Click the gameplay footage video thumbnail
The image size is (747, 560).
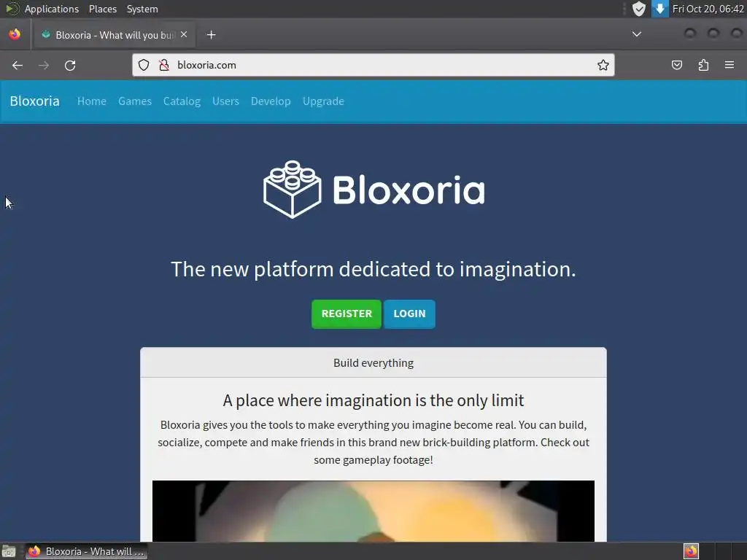click(373, 511)
